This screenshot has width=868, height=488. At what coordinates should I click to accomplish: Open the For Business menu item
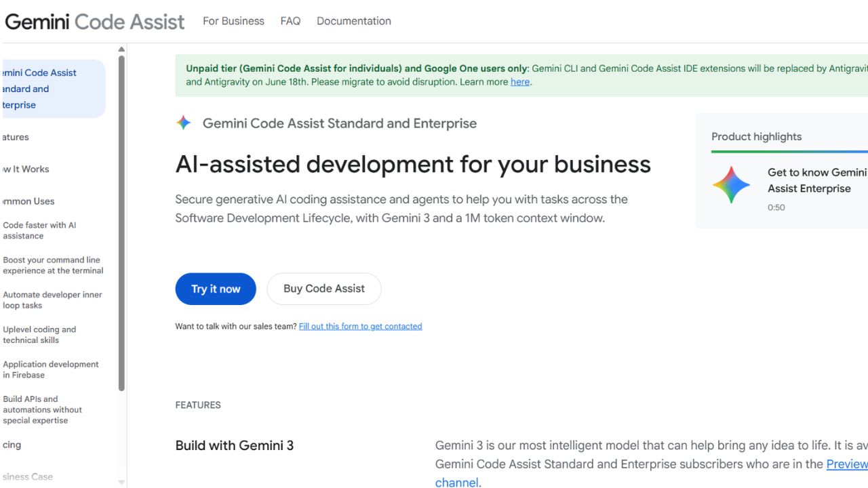[x=233, y=21]
